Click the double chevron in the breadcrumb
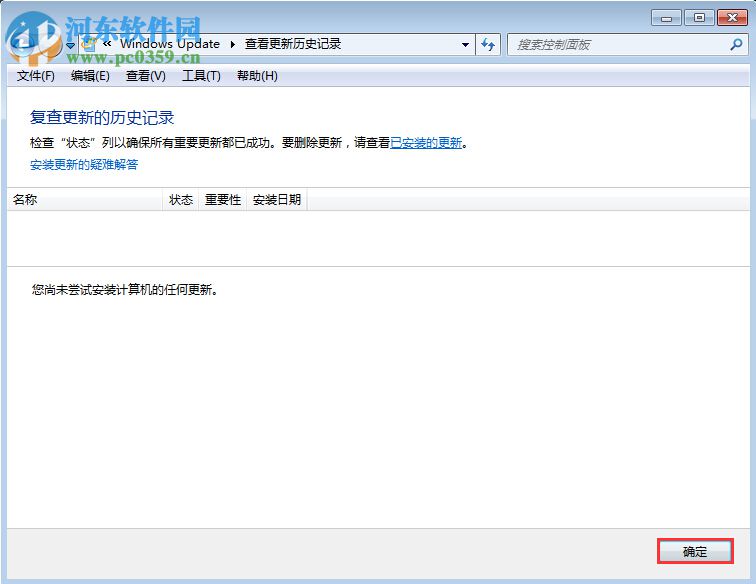This screenshot has height=584, width=756. (x=107, y=44)
